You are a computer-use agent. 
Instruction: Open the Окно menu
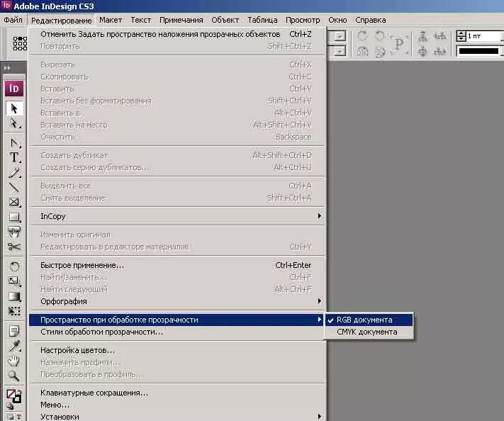[x=337, y=20]
